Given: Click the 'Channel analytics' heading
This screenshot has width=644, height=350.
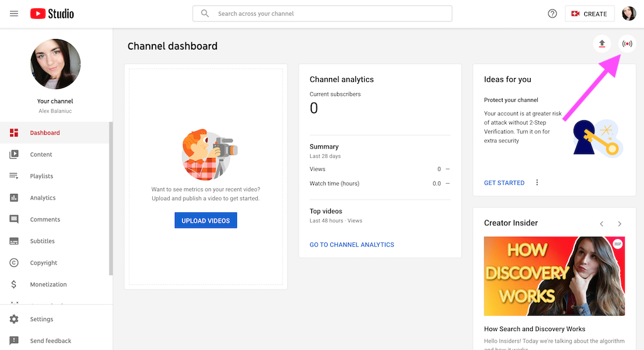Looking at the screenshot, I should pos(341,79).
